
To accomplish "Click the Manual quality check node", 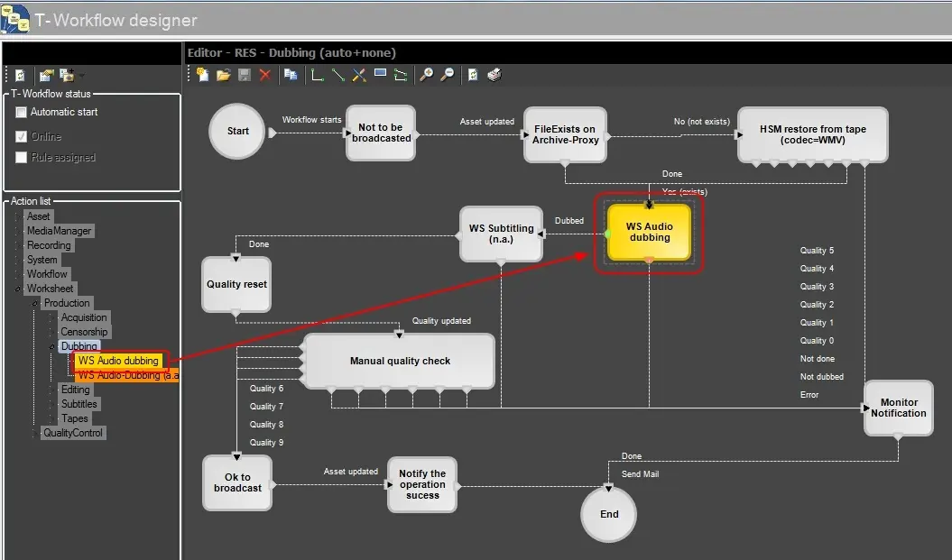I will (400, 361).
